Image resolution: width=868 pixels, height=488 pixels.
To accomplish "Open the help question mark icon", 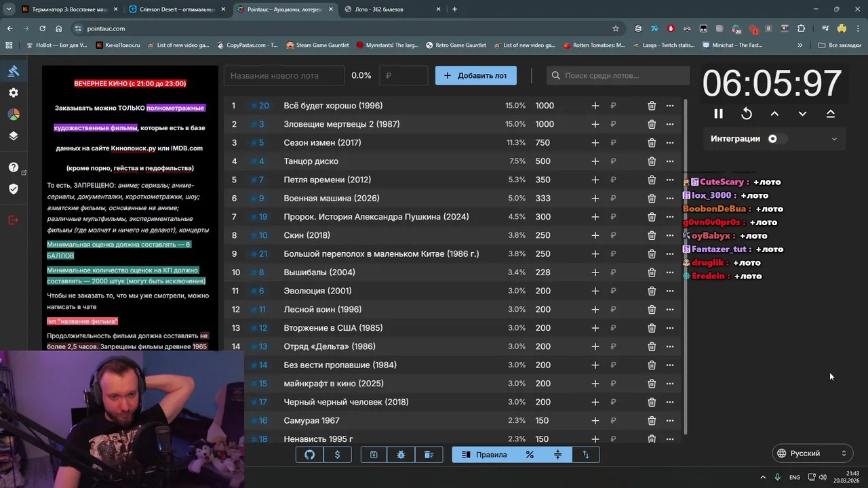I will pyautogui.click(x=14, y=167).
